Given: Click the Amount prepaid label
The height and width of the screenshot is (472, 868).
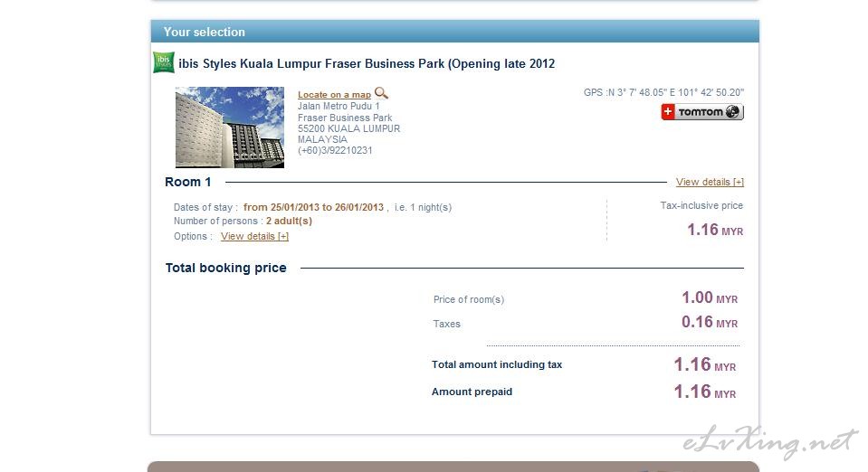Looking at the screenshot, I should click(x=472, y=392).
